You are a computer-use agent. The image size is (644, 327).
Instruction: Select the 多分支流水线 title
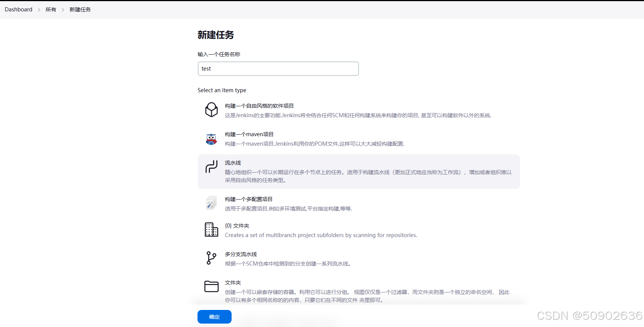click(x=241, y=254)
